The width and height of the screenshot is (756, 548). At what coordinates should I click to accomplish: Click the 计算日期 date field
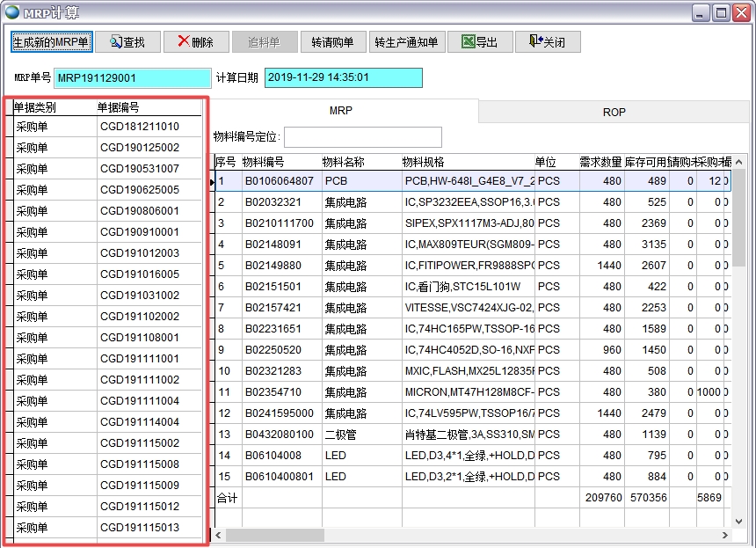(x=343, y=78)
